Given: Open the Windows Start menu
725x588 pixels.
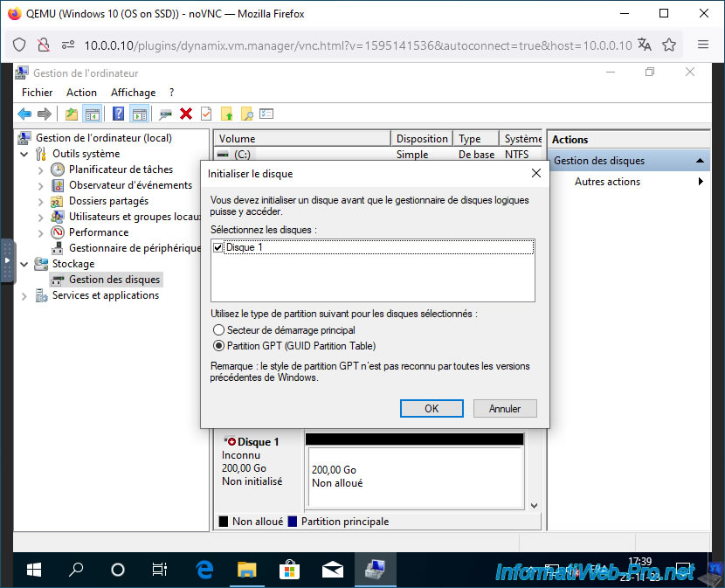Looking at the screenshot, I should pos(34,570).
